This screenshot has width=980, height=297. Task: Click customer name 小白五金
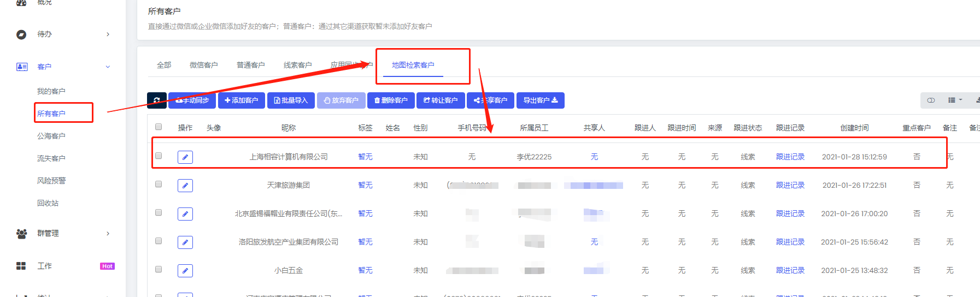289,270
